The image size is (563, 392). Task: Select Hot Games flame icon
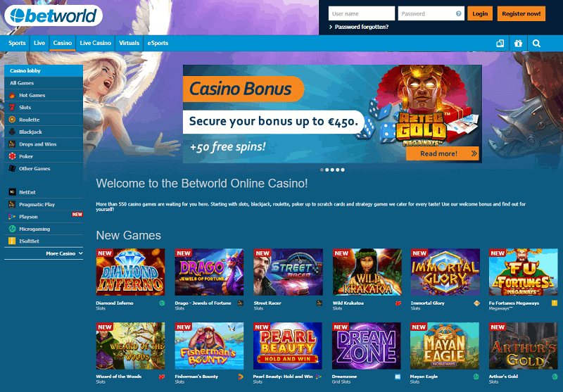coord(12,95)
